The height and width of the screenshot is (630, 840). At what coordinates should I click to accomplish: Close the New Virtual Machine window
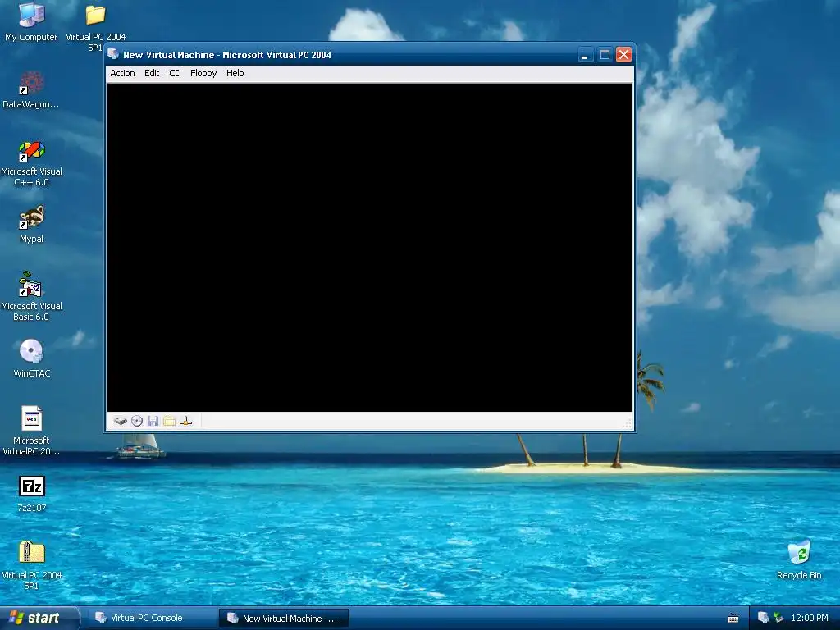(623, 55)
